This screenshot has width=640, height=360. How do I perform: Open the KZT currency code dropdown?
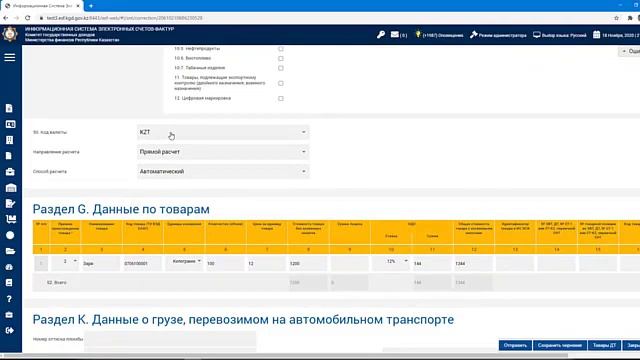(x=223, y=132)
